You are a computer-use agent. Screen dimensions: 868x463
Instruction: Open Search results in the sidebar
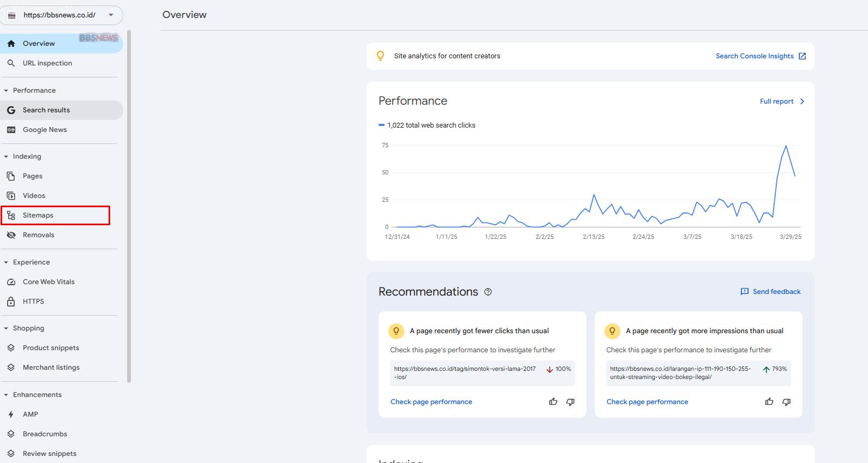46,110
